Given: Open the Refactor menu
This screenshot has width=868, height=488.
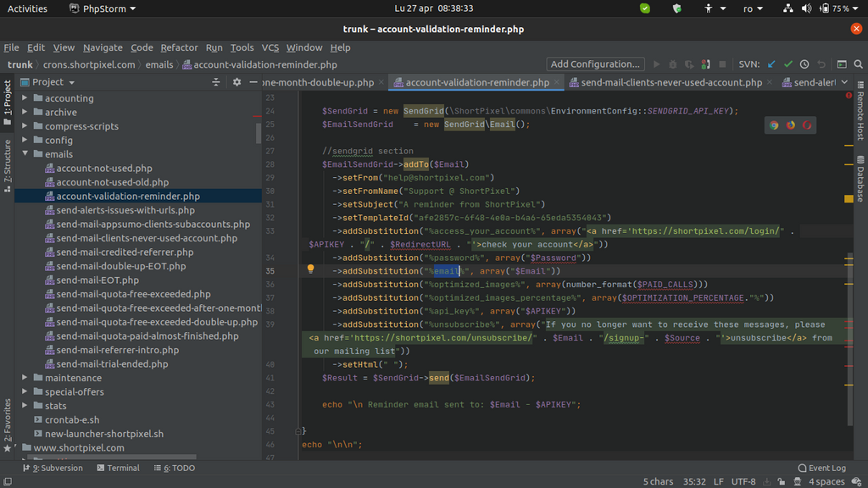Looking at the screenshot, I should 179,47.
